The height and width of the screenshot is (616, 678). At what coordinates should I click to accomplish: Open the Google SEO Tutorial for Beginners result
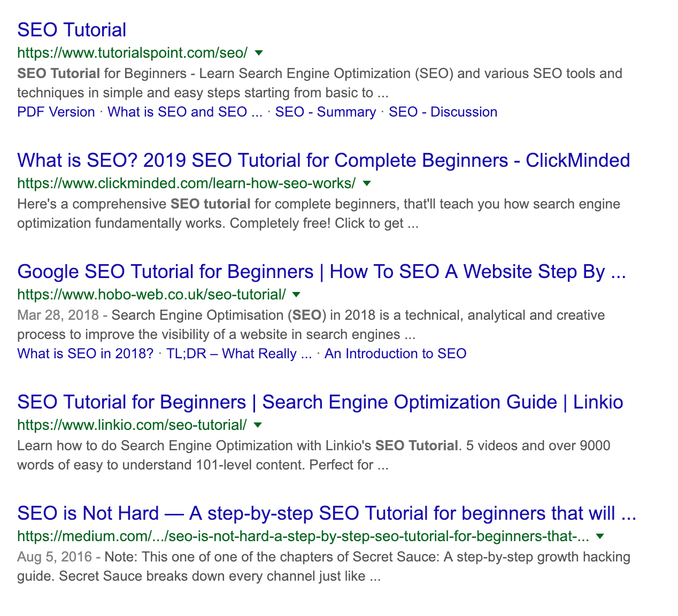click(x=321, y=272)
